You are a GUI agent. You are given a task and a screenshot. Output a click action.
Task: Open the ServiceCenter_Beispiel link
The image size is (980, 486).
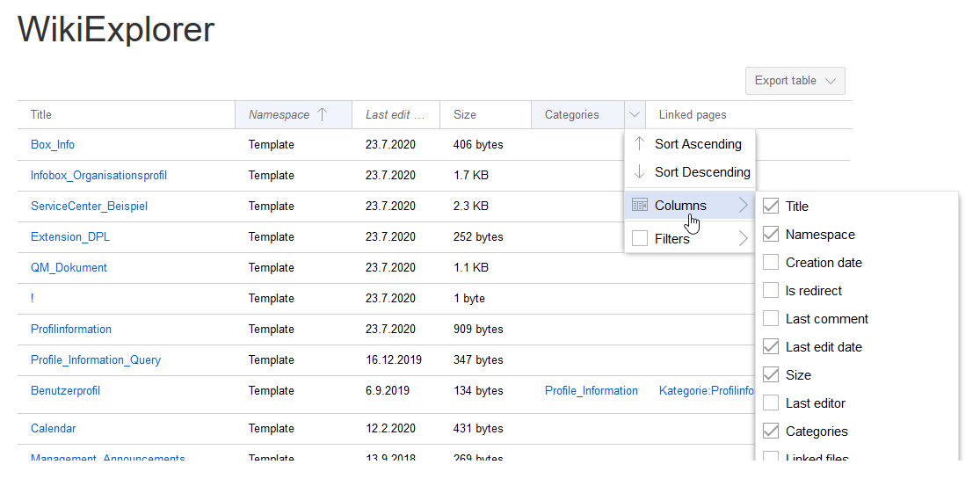click(89, 207)
